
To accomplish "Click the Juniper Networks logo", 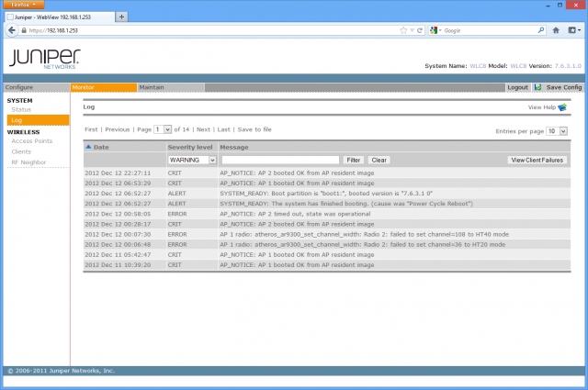I will tap(45, 59).
